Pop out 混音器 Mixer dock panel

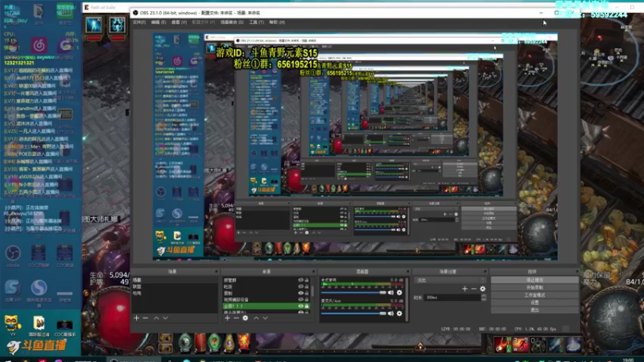click(408, 271)
